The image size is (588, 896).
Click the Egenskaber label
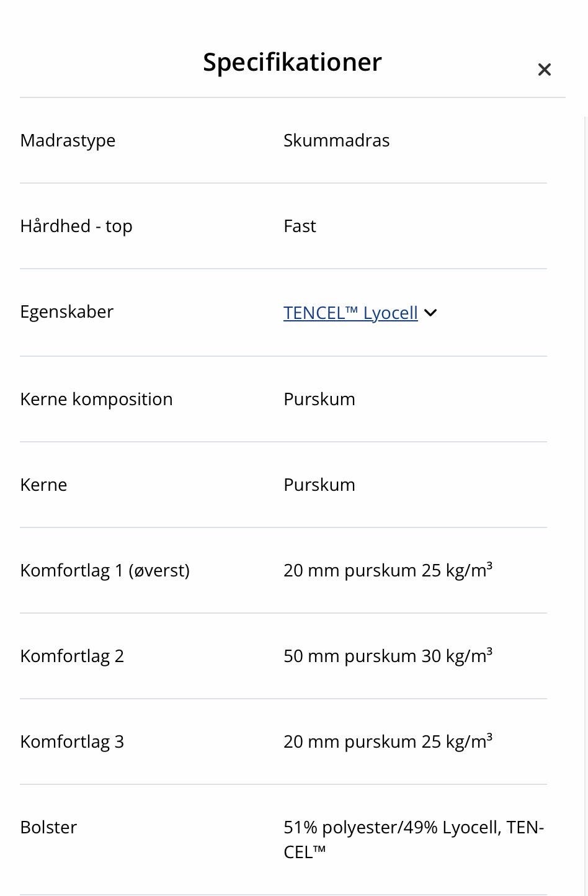tap(66, 311)
